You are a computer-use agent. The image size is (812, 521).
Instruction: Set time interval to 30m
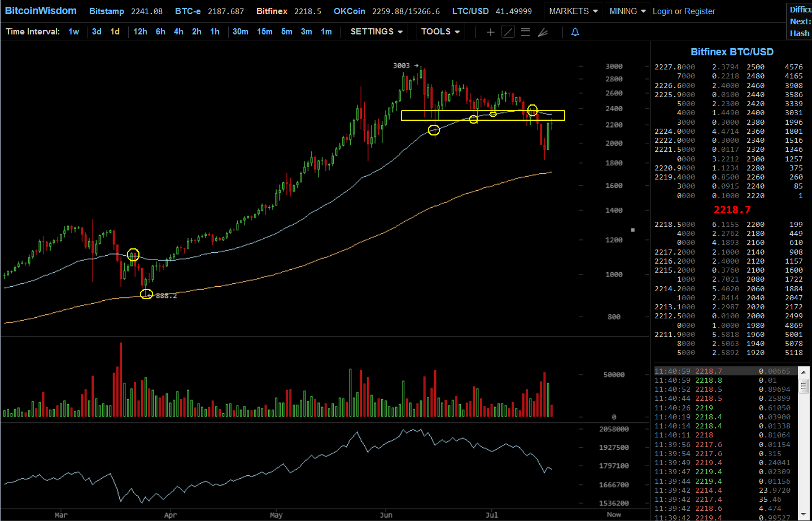point(241,32)
